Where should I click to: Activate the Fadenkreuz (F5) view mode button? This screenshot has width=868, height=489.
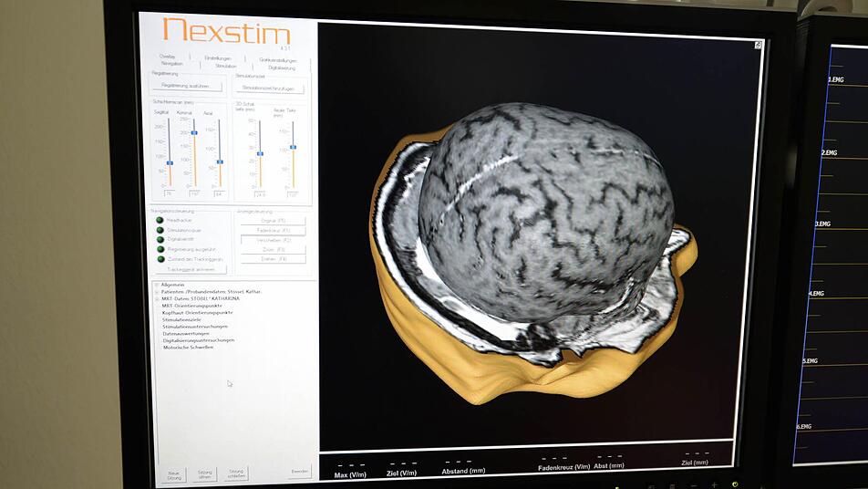point(274,230)
